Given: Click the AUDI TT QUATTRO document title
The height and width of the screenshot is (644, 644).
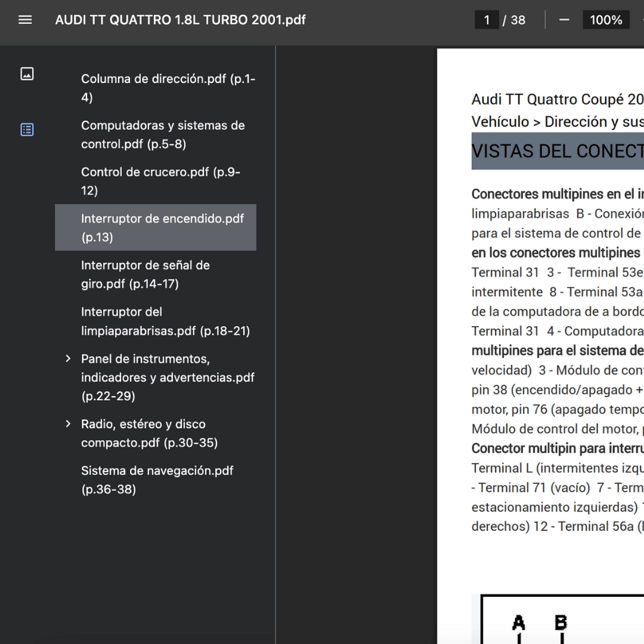Looking at the screenshot, I should [180, 20].
